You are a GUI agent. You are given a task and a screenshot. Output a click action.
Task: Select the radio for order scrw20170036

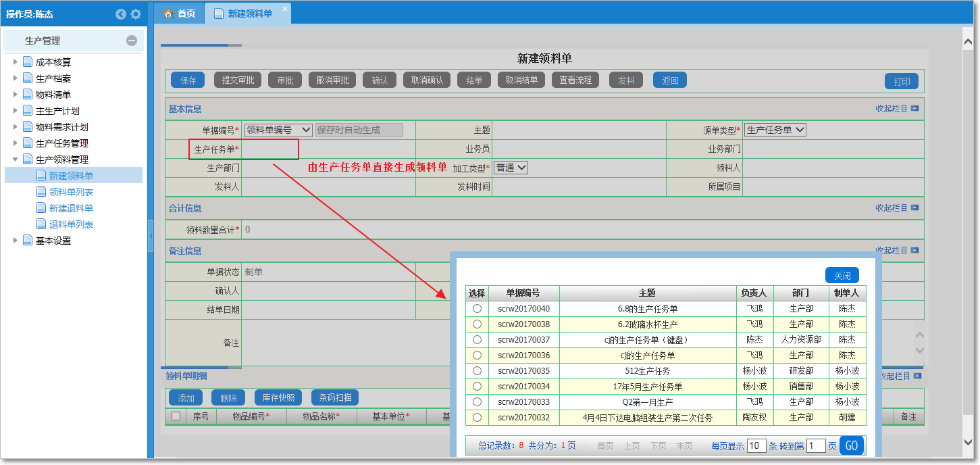point(477,354)
